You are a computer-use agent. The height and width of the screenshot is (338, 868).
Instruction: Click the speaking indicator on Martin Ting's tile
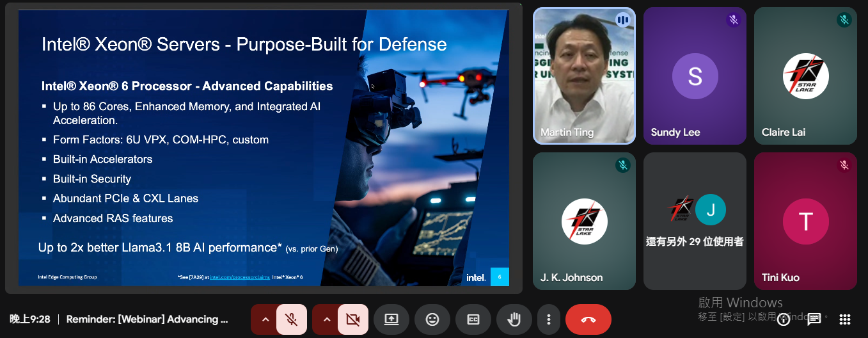(x=622, y=20)
